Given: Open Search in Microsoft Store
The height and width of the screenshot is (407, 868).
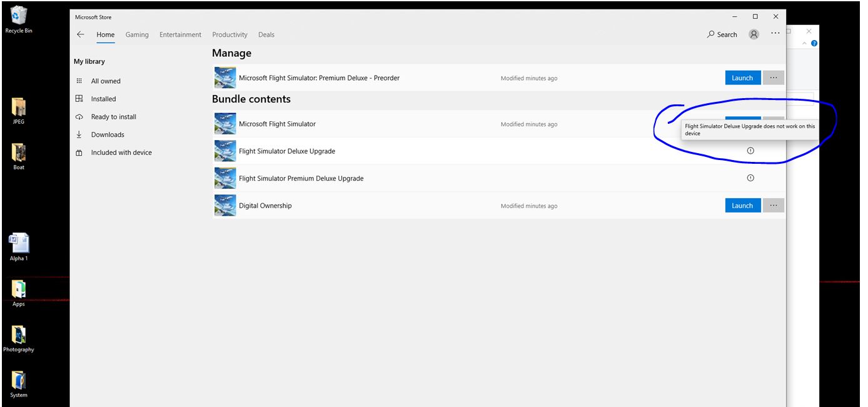Looking at the screenshot, I should tap(722, 34).
